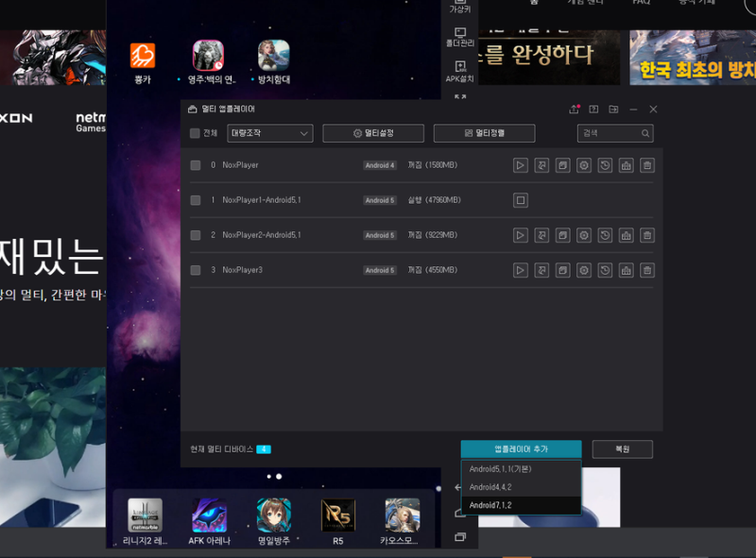
Task: Open the 리니지2 레.. game icon
Action: pos(146,522)
